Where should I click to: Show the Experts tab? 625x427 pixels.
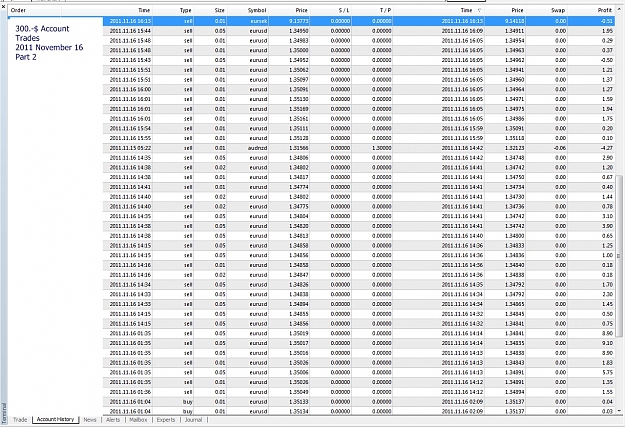(x=165, y=420)
